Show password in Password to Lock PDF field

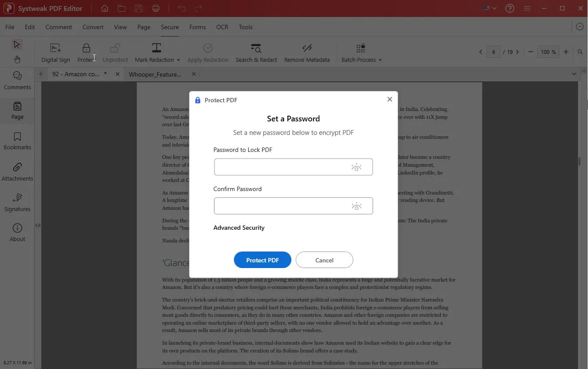point(356,167)
